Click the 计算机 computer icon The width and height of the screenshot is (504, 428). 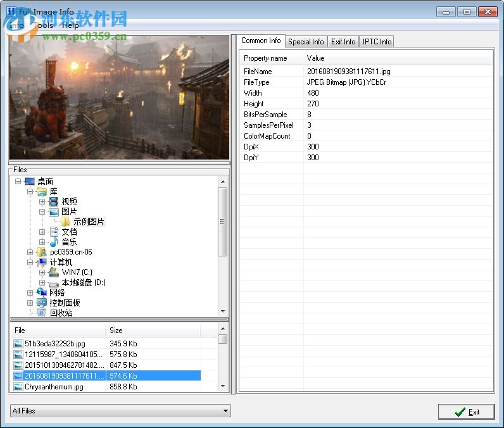42,262
